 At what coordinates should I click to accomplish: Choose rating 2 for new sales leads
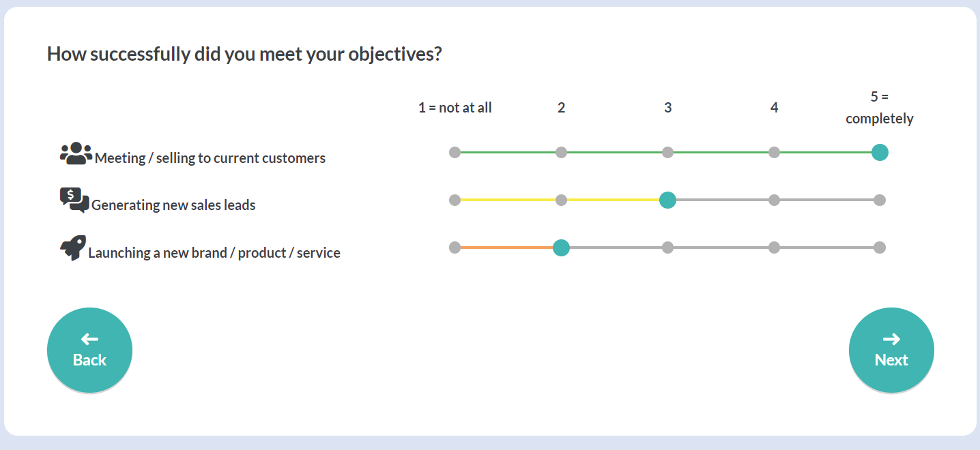561,200
